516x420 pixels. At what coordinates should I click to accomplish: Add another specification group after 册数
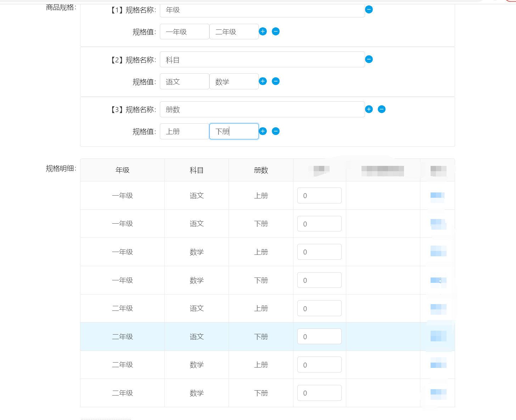(x=369, y=109)
